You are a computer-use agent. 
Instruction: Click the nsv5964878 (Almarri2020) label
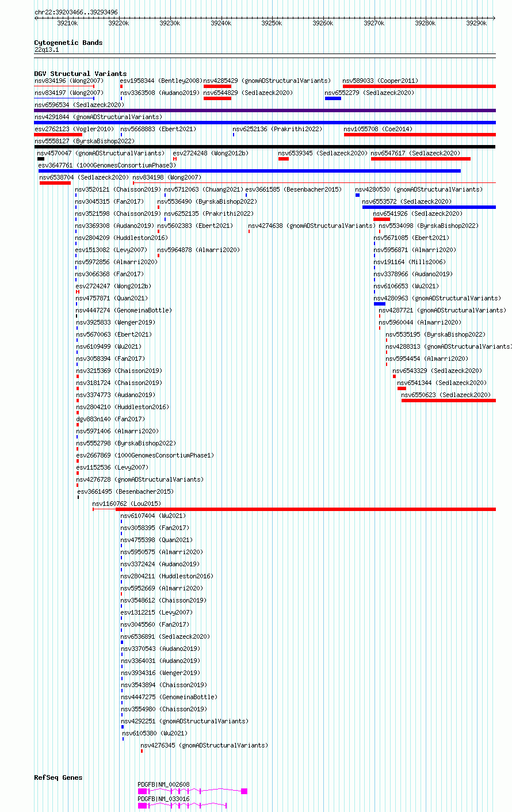point(199,250)
